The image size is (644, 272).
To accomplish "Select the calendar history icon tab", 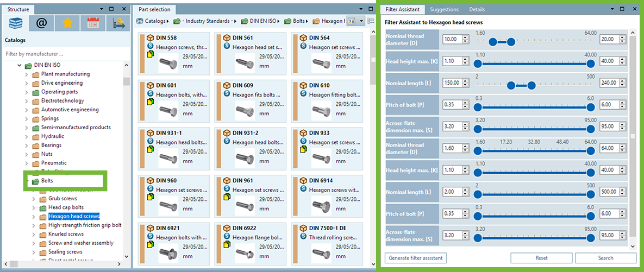I will (92, 23).
